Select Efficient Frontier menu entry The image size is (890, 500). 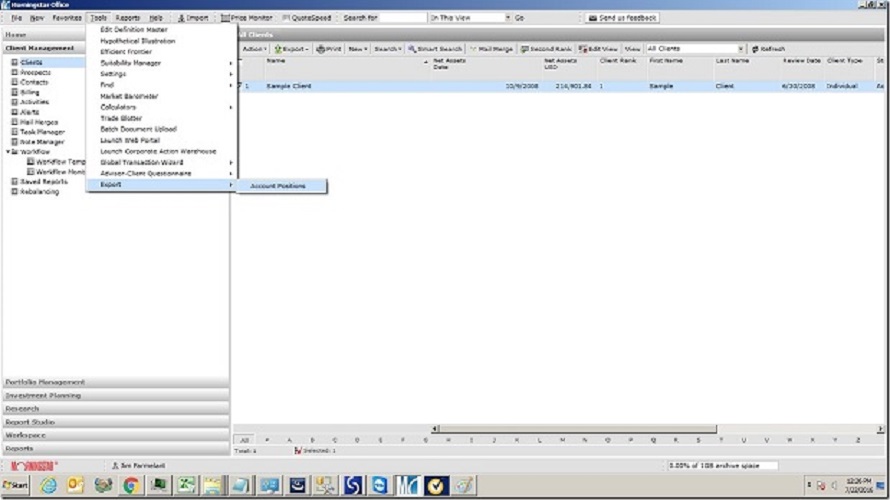[126, 52]
